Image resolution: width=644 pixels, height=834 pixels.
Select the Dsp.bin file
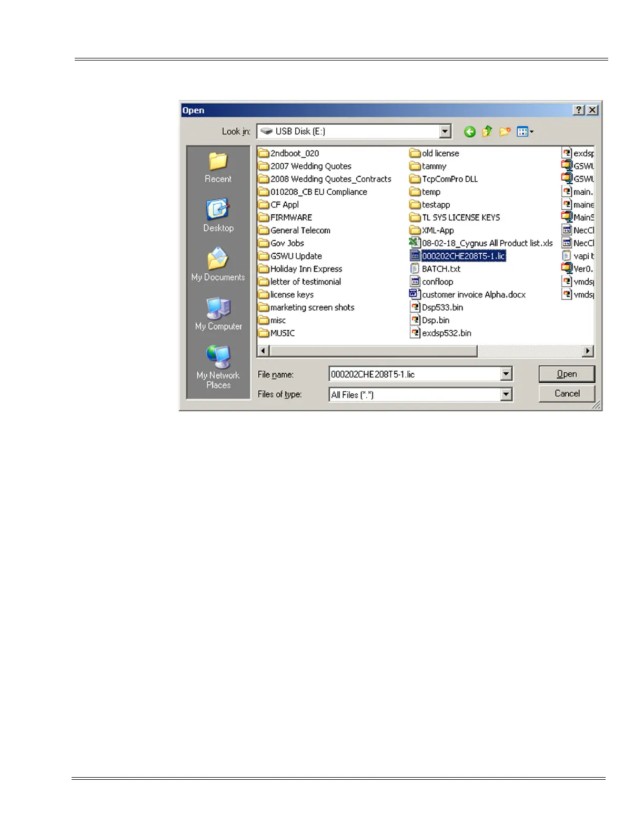[429, 321]
